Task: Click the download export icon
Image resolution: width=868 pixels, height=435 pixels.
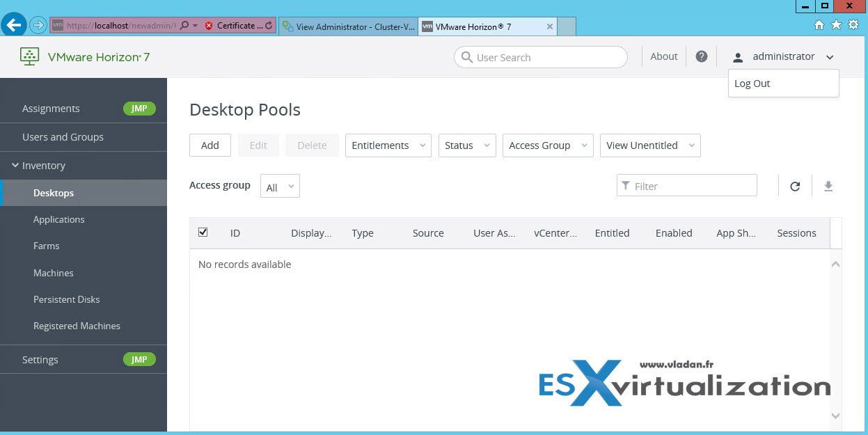Action: tap(828, 186)
